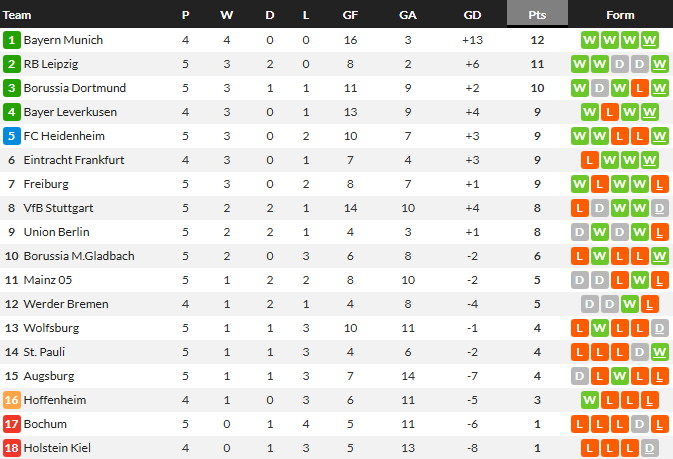
Task: Open the Bayern Munich team link
Action: pyautogui.click(x=63, y=40)
